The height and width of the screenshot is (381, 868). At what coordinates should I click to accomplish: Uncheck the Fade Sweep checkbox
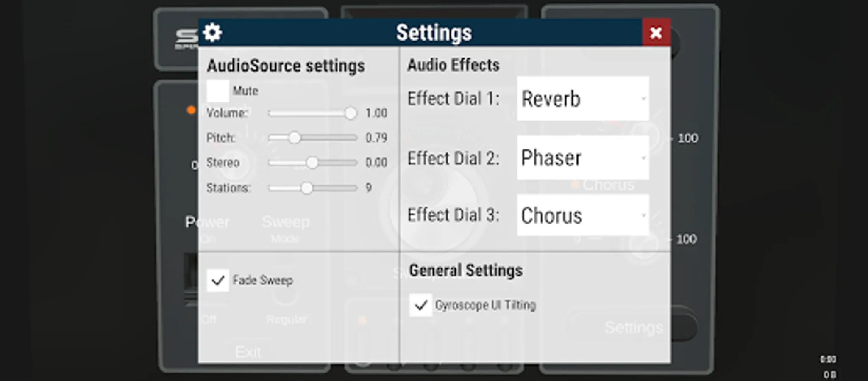pos(218,280)
